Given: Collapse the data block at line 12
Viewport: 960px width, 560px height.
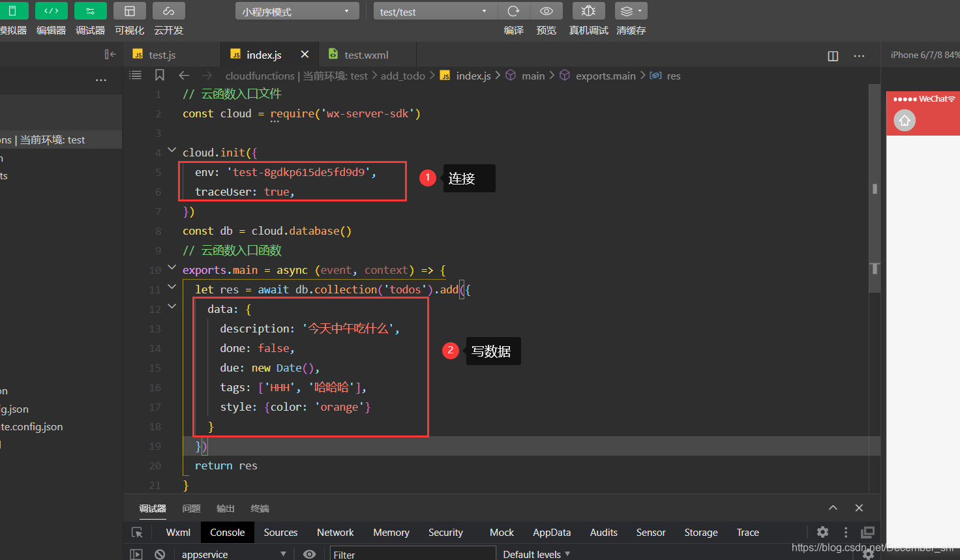Looking at the screenshot, I should 172,306.
